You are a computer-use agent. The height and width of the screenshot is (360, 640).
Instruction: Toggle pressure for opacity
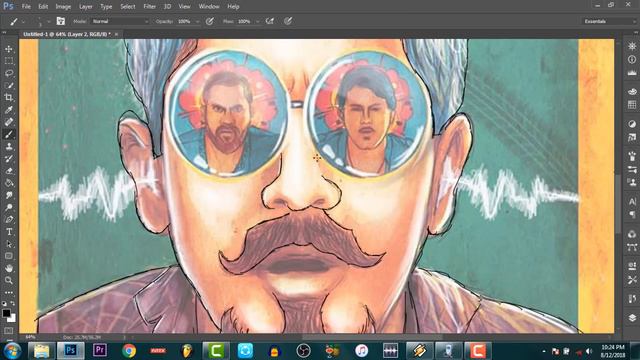[x=210, y=21]
